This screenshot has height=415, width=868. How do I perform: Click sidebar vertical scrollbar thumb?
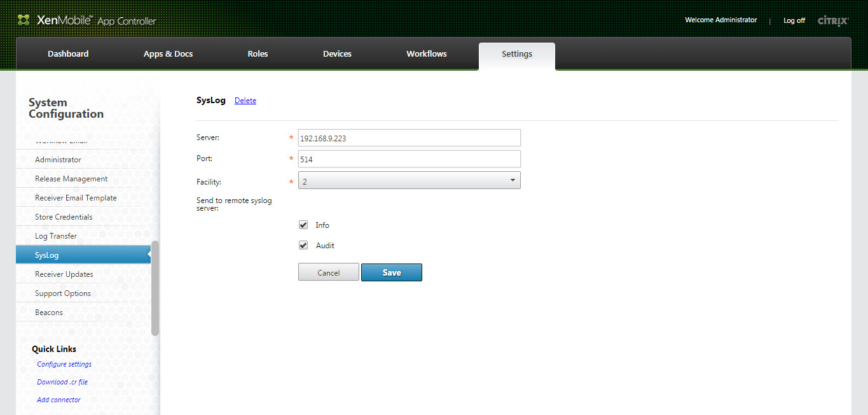click(x=155, y=288)
